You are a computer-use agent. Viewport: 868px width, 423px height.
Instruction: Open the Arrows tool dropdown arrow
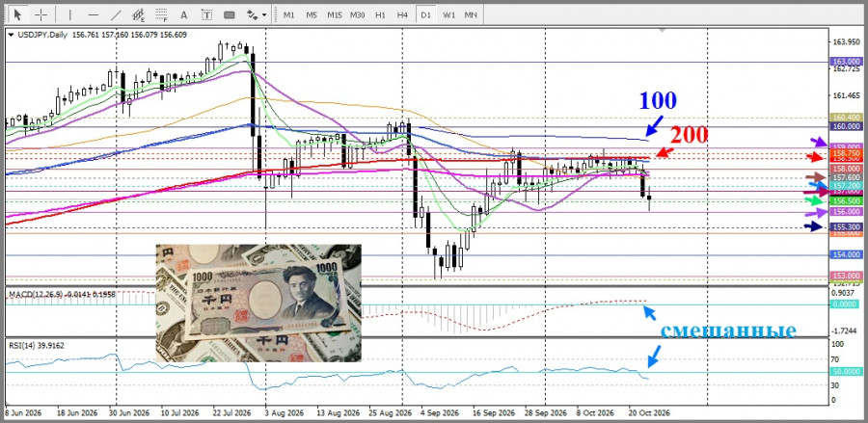click(x=264, y=14)
